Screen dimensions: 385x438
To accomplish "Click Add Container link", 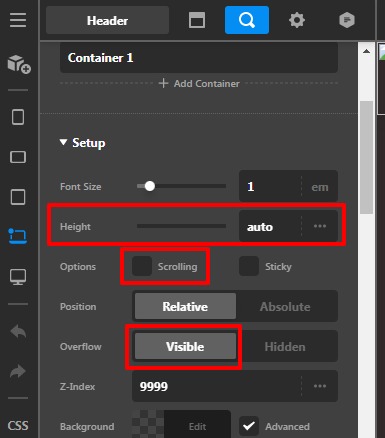I will 199,83.
